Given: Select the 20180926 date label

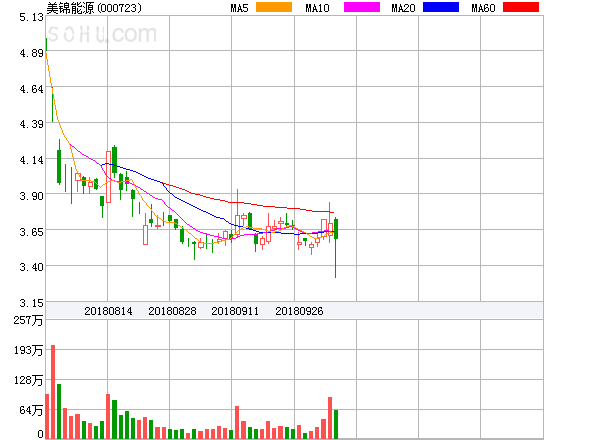Looking at the screenshot, I should (299, 311).
